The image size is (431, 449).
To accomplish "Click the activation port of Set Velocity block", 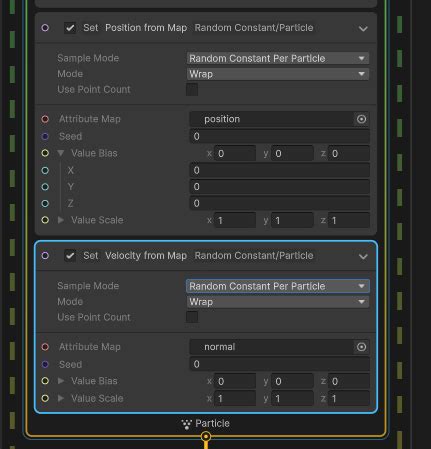I will [x=45, y=256].
